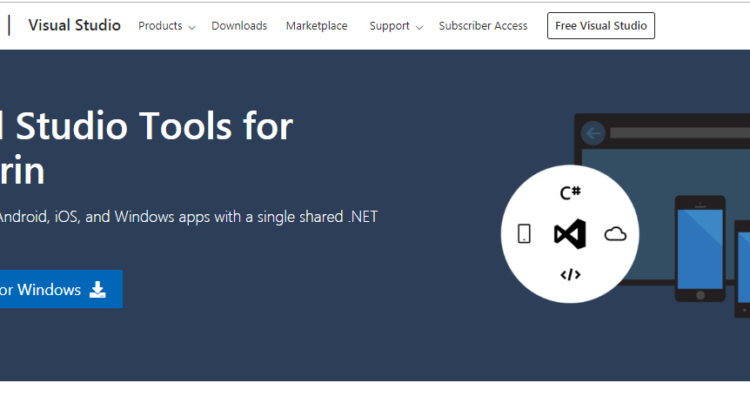Viewport: 750px width, 410px height.
Task: Open the Subscriber Access link
Action: (x=483, y=26)
